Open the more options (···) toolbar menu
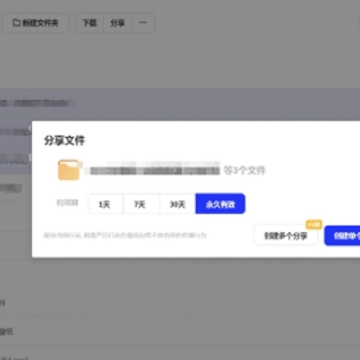The width and height of the screenshot is (360, 360). tap(143, 23)
